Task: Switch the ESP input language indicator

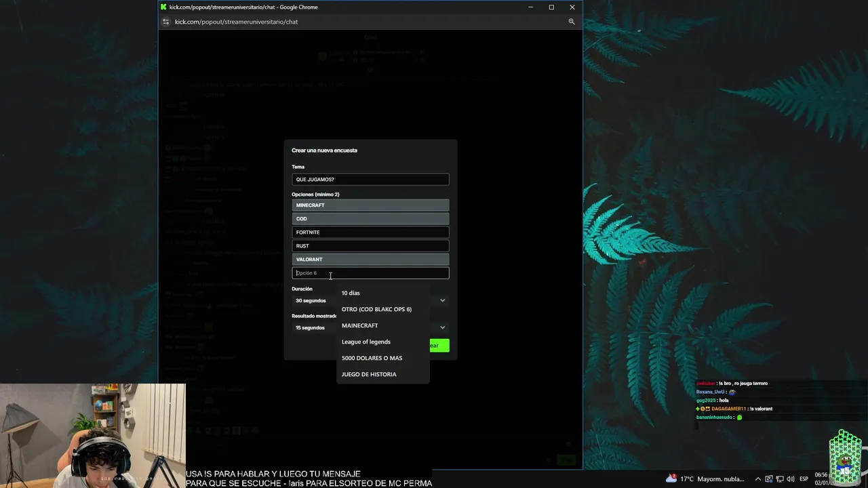Action: [804, 479]
